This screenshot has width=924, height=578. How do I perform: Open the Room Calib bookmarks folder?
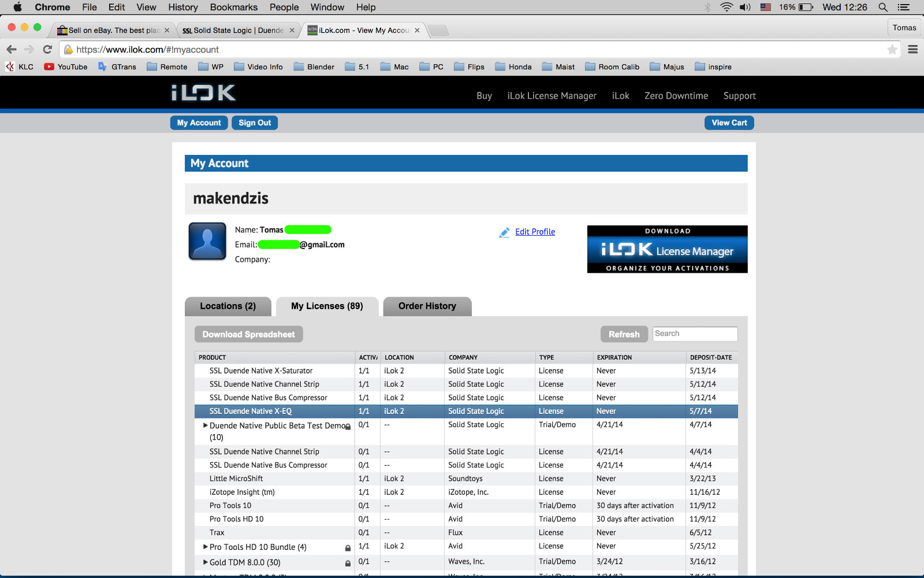tap(612, 66)
